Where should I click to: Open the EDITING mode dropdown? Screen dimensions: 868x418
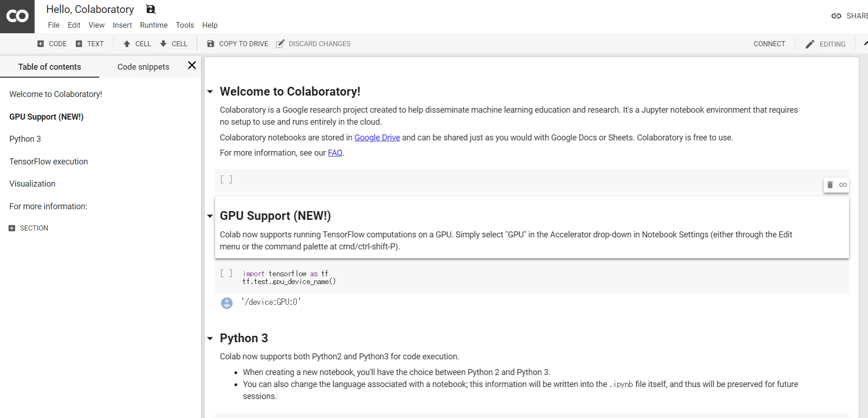point(826,44)
